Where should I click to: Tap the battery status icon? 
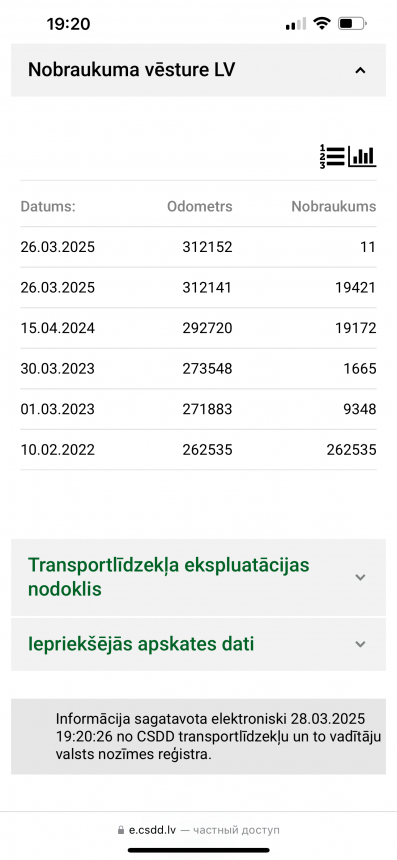(353, 24)
